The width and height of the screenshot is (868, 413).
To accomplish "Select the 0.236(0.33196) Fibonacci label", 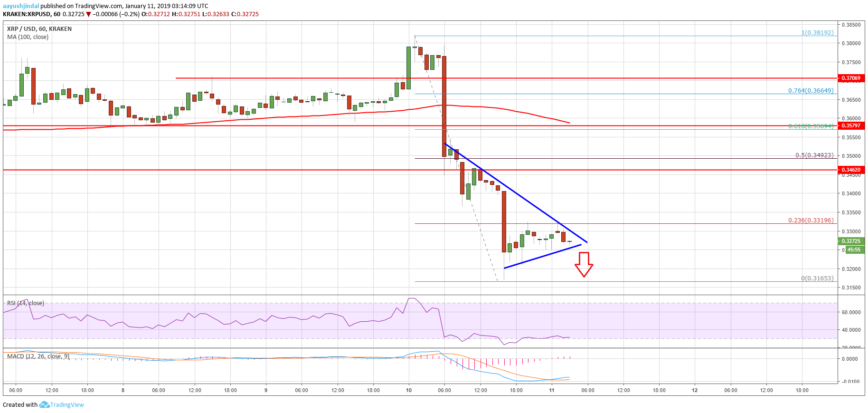I will pos(811,220).
